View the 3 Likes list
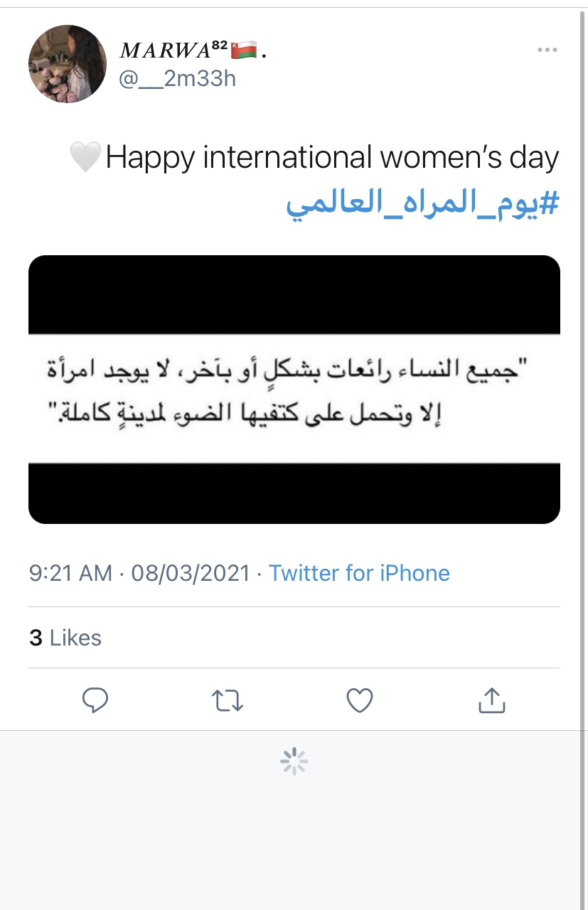The image size is (588, 910). pyautogui.click(x=65, y=638)
